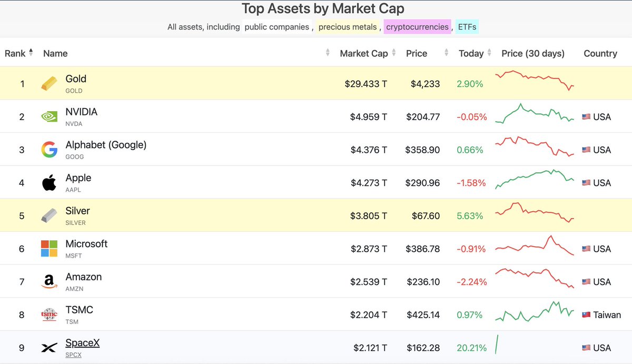The height and width of the screenshot is (364, 632).
Task: Click Silver's 5.63% today change
Action: pyautogui.click(x=470, y=216)
